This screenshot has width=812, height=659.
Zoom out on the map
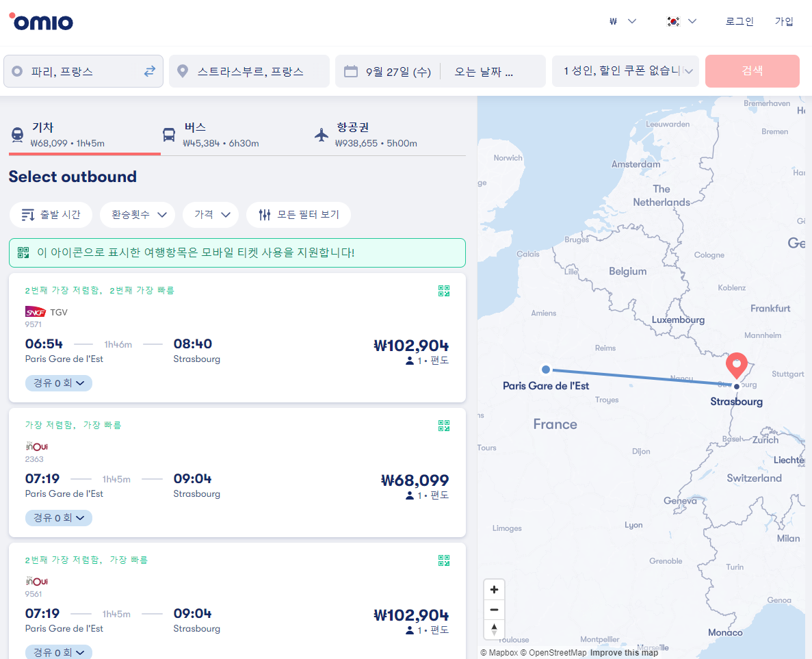point(494,610)
